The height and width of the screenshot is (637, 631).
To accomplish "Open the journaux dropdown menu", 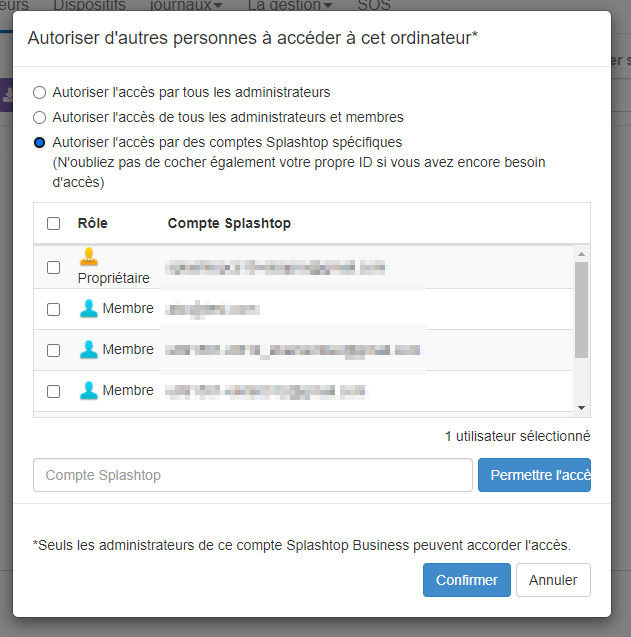I will coord(186,5).
